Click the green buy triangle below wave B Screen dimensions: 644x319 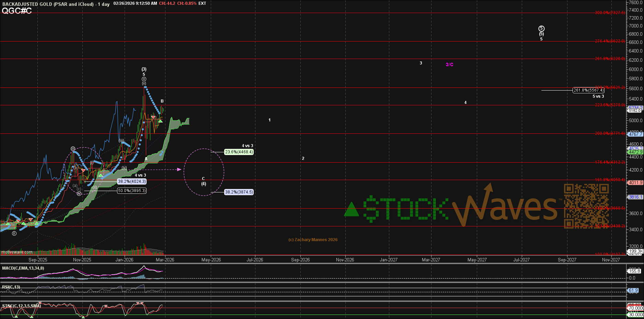[160, 121]
